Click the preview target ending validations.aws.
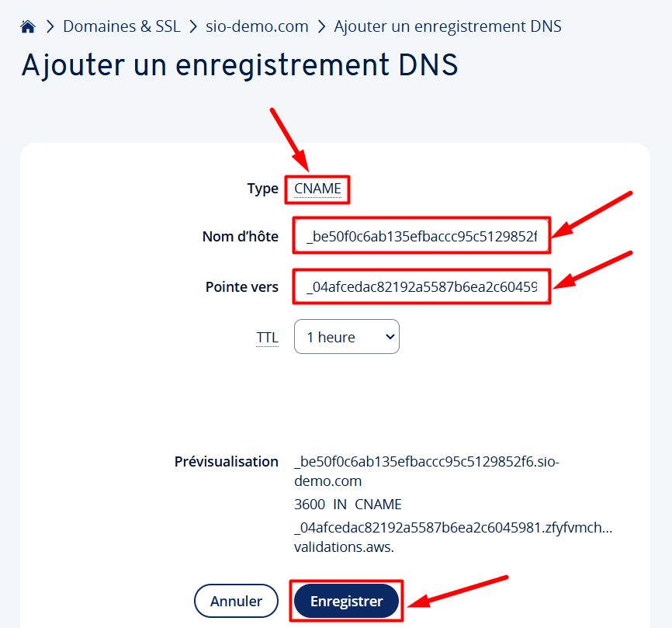Image resolution: width=672 pixels, height=628 pixels. click(453, 537)
